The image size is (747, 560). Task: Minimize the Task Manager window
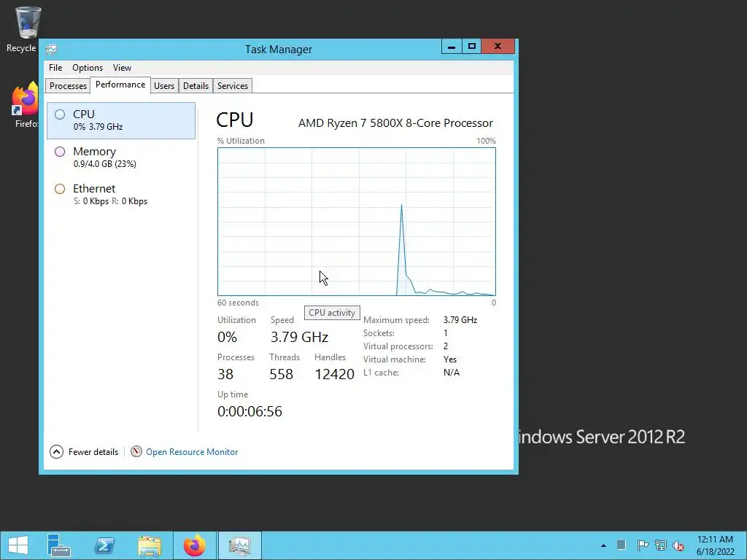click(x=451, y=47)
